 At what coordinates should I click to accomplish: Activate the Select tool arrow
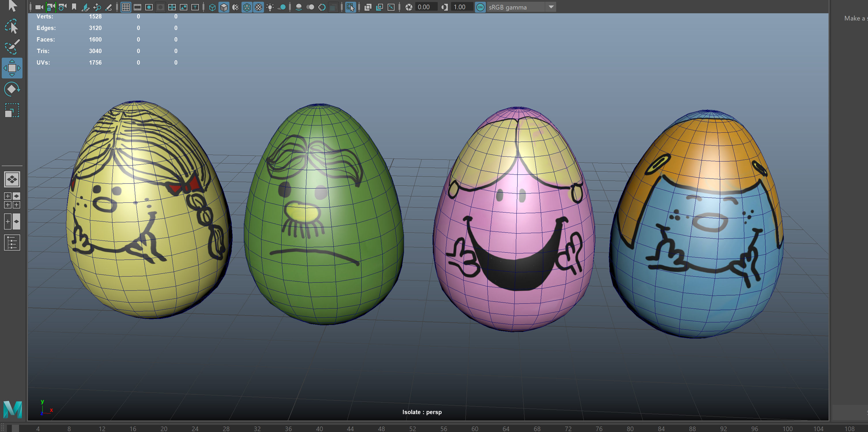coord(12,6)
